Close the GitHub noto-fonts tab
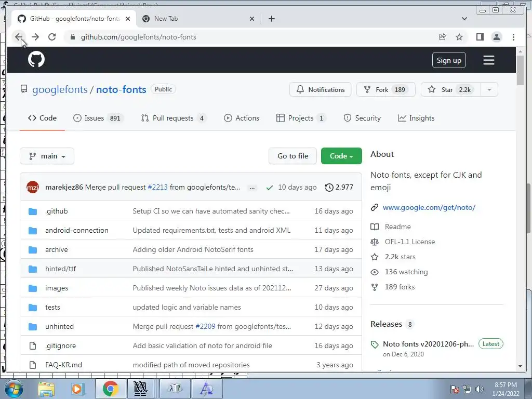 pyautogui.click(x=128, y=19)
